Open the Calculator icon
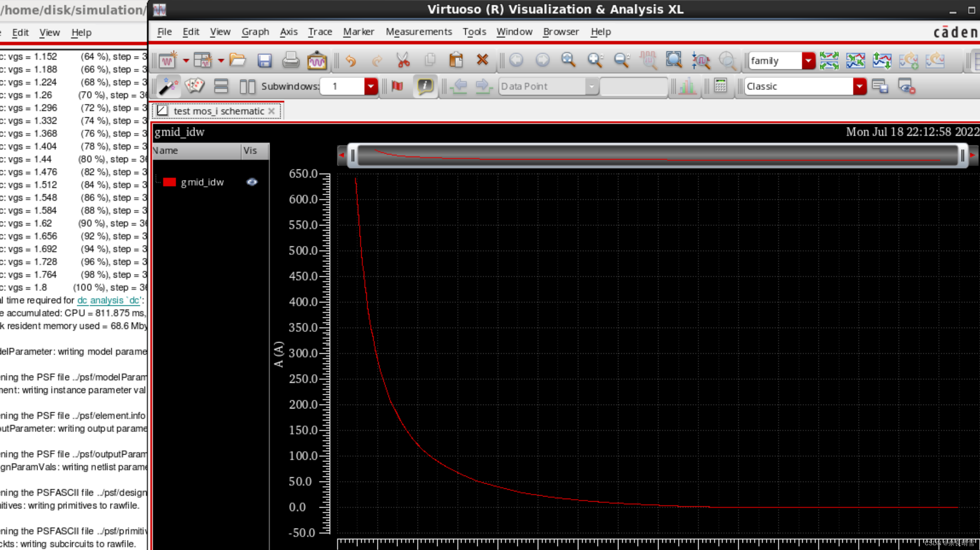 720,86
